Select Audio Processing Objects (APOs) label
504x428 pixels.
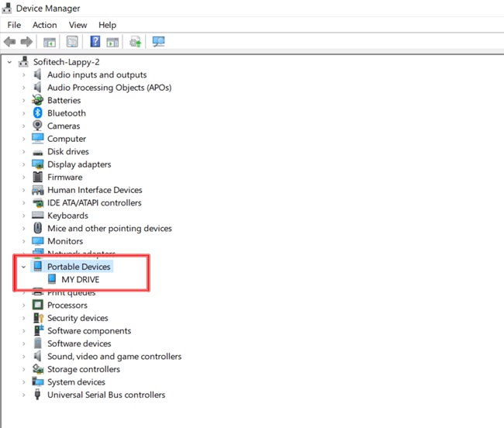point(109,88)
